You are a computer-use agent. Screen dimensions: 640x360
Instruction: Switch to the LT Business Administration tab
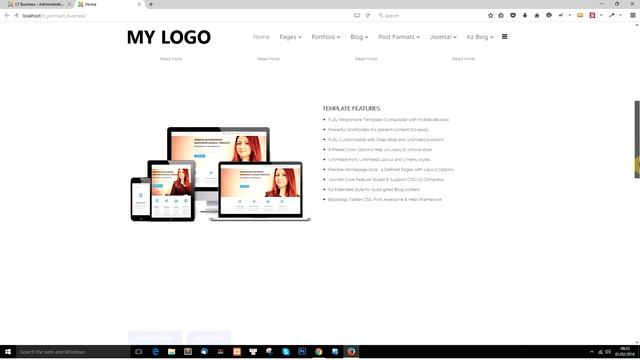pos(38,4)
